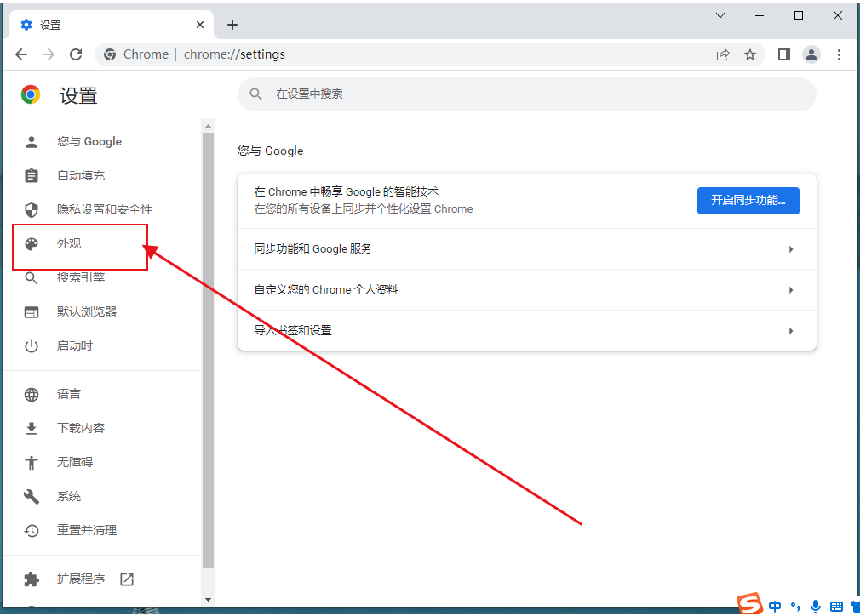Open the tab search chevron

coord(720,15)
